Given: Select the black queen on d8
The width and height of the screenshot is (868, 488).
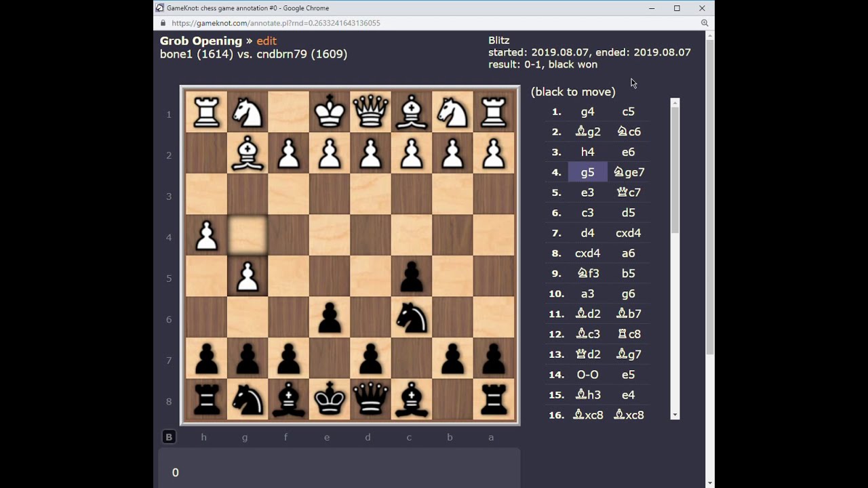Looking at the screenshot, I should [371, 399].
